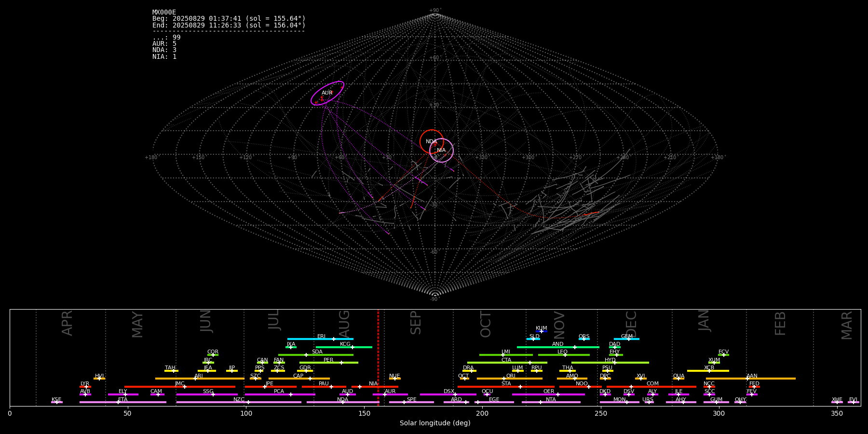Screen dimensions: 868x434
Task: Click the APR month label
Action: 67,323
